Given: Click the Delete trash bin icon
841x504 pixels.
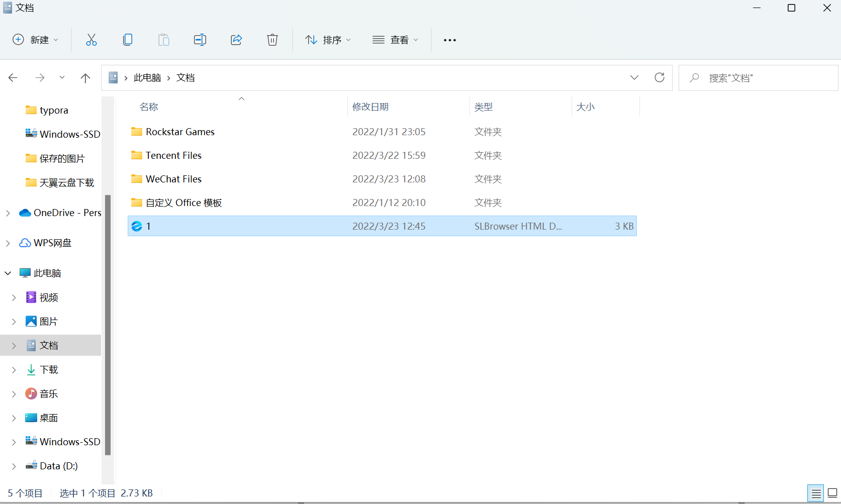Looking at the screenshot, I should pos(272,40).
